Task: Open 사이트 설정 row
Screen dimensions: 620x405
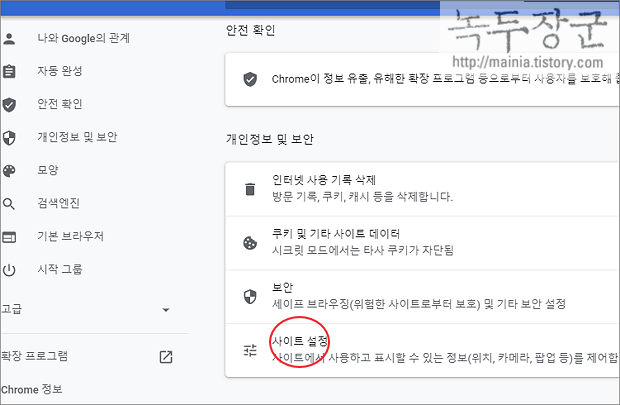Action: pyautogui.click(x=422, y=350)
